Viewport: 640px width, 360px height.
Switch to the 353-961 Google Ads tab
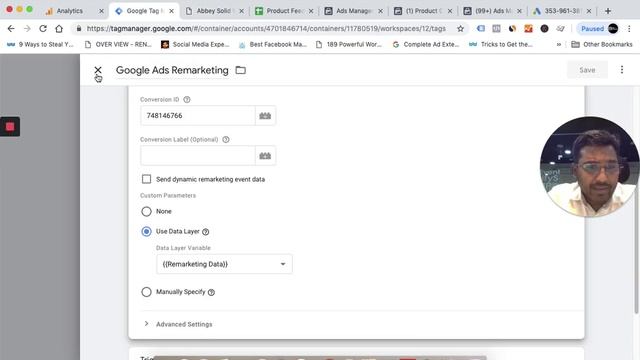pos(562,11)
